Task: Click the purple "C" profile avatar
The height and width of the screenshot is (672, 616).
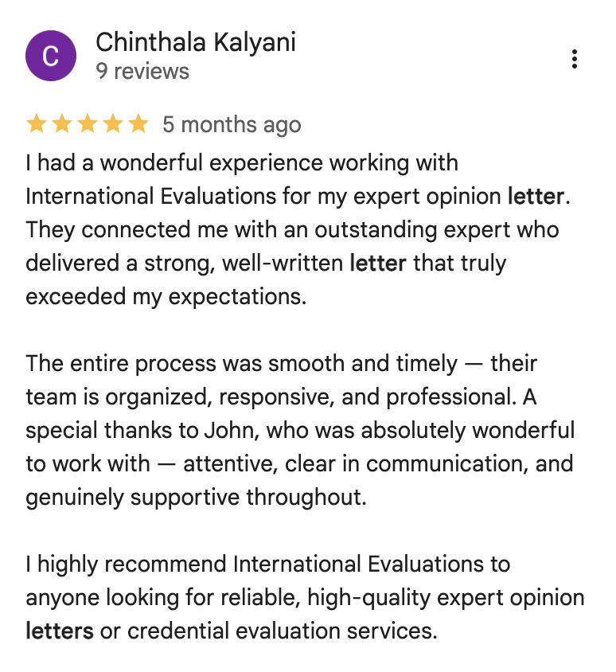Action: point(51,57)
